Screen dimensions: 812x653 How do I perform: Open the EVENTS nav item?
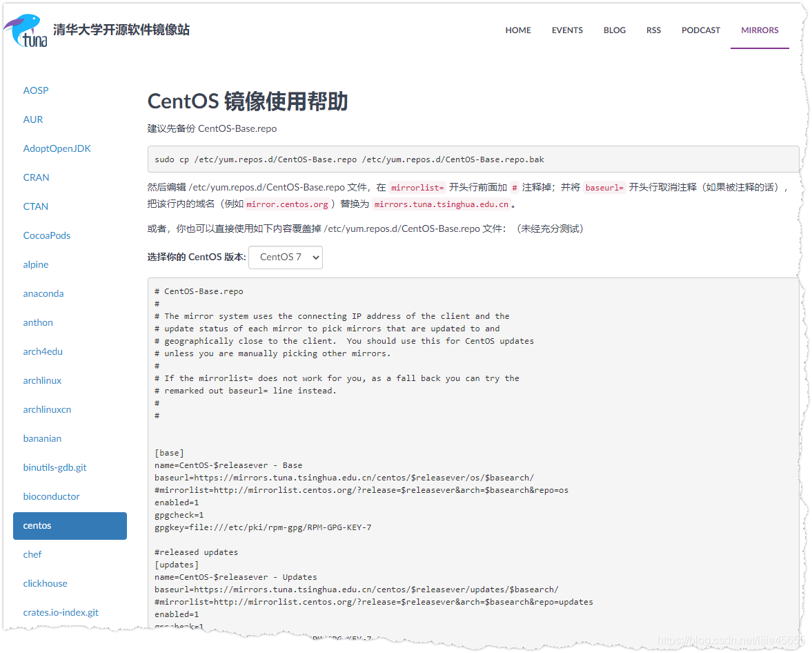[x=567, y=30]
